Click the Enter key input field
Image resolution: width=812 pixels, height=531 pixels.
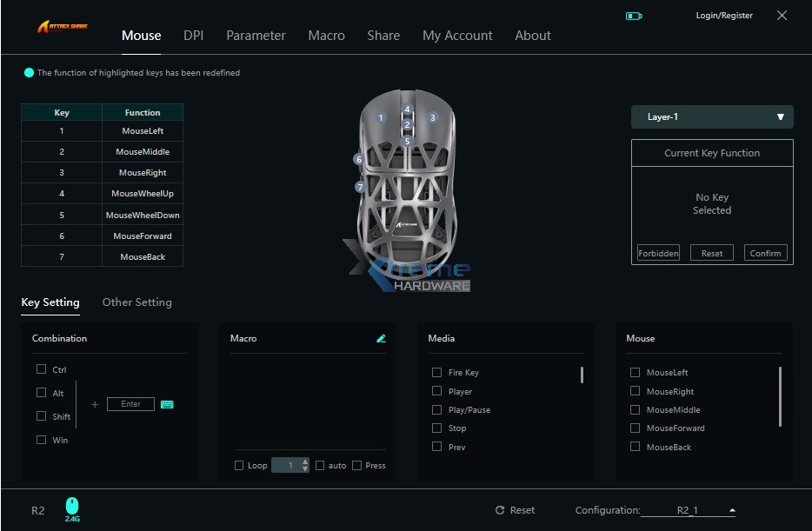pos(130,404)
